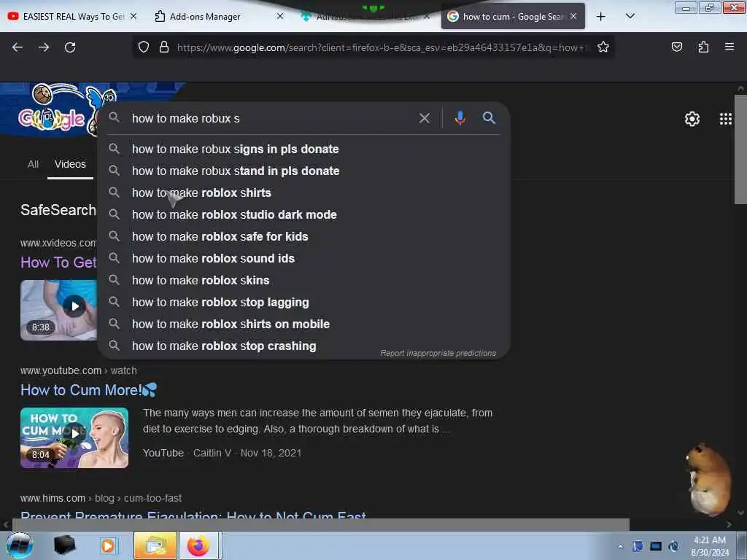This screenshot has width=747, height=560.
Task: Bookmark this page with the star
Action: coord(603,47)
